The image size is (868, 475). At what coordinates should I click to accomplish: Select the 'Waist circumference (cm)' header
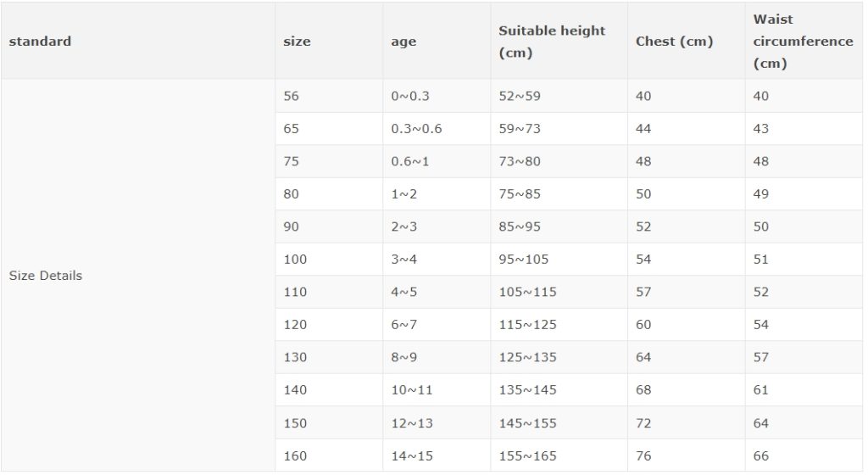click(804, 41)
